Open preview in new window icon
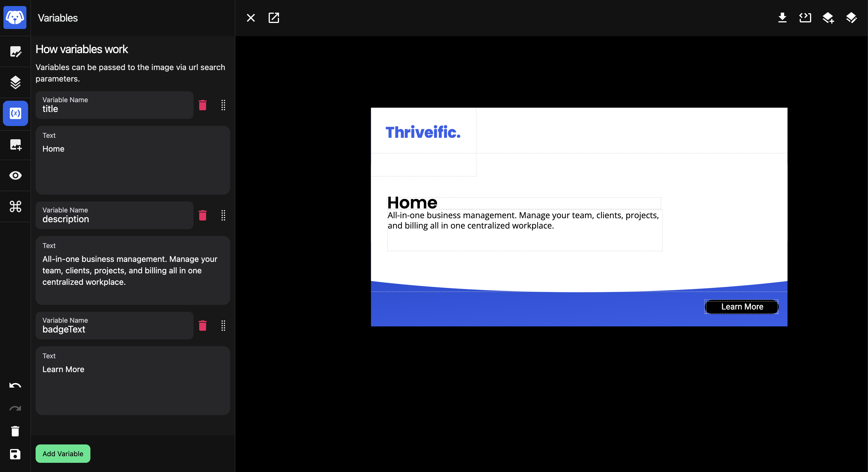Image resolution: width=868 pixels, height=472 pixels. [274, 18]
